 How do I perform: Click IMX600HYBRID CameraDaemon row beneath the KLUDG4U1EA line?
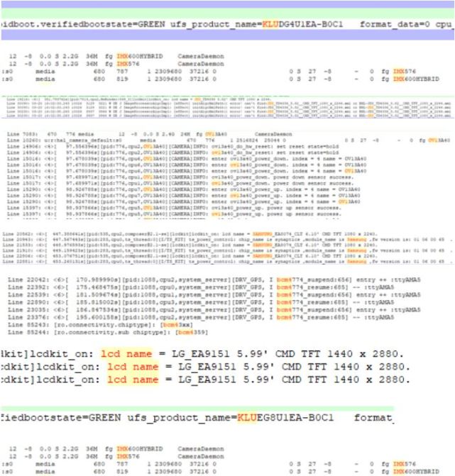tap(116, 57)
